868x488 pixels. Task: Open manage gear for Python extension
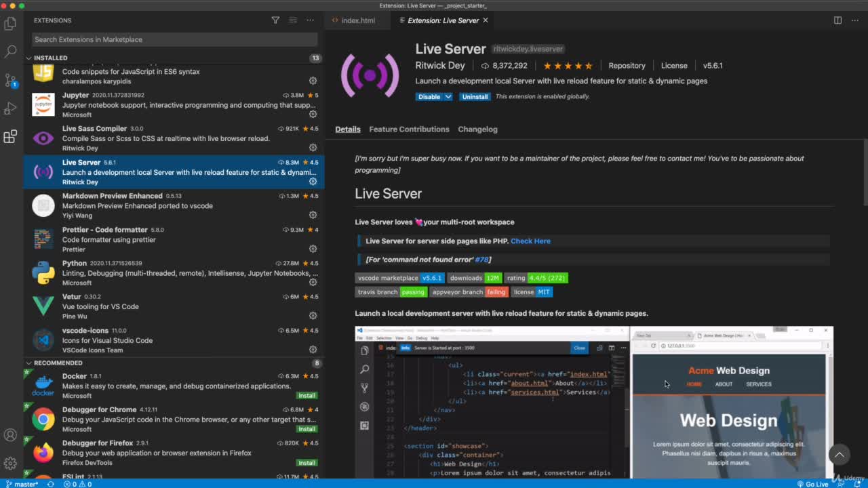click(313, 282)
